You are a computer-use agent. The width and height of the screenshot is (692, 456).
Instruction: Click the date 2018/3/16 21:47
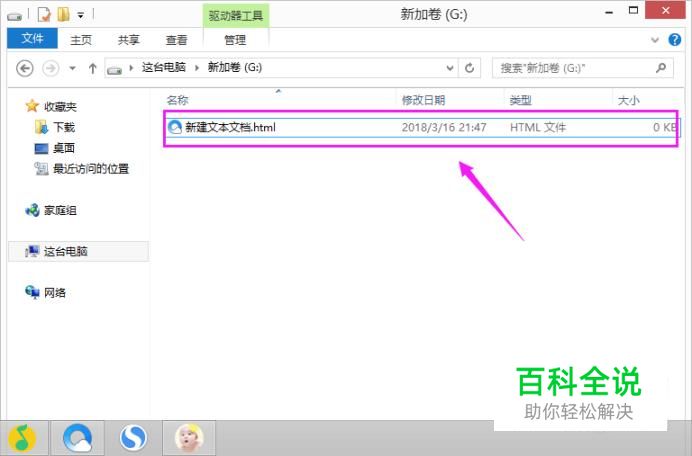coord(444,128)
